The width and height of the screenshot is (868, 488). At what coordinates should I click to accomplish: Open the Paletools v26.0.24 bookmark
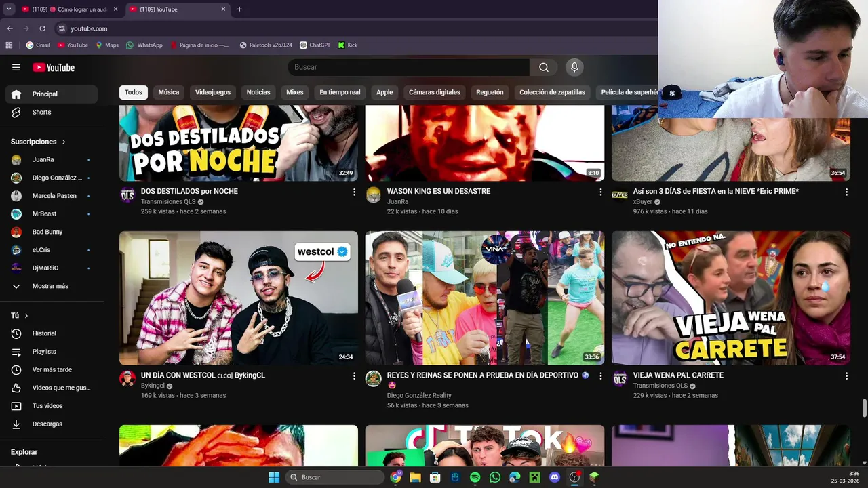(x=266, y=45)
